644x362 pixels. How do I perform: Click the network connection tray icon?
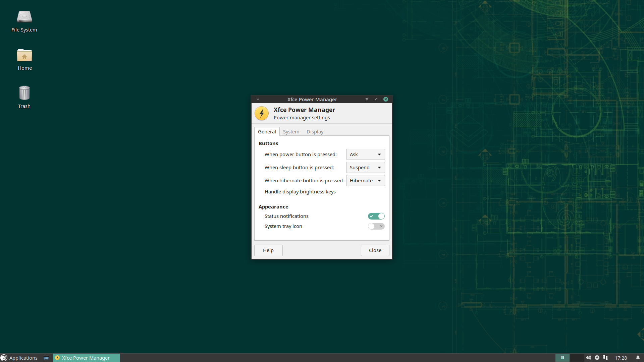point(605,358)
